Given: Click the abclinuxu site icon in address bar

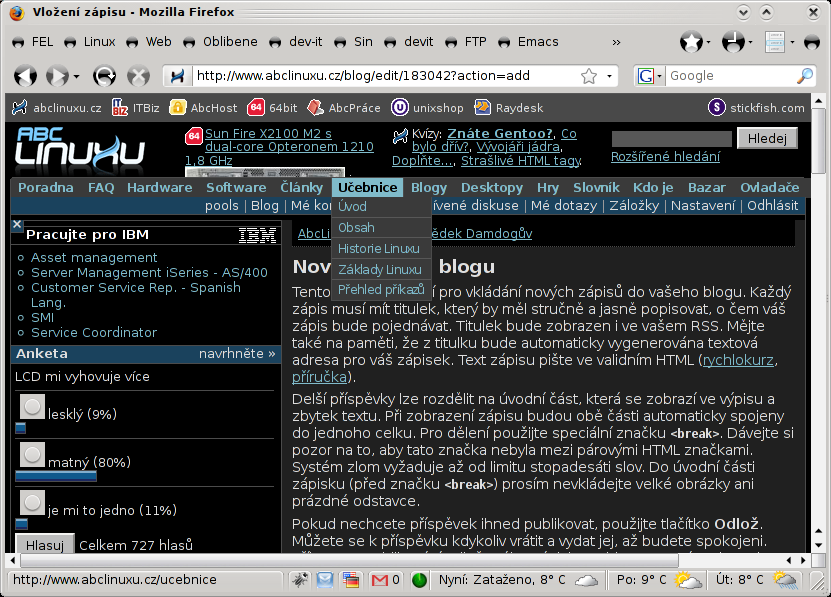Looking at the screenshot, I should pos(177,76).
